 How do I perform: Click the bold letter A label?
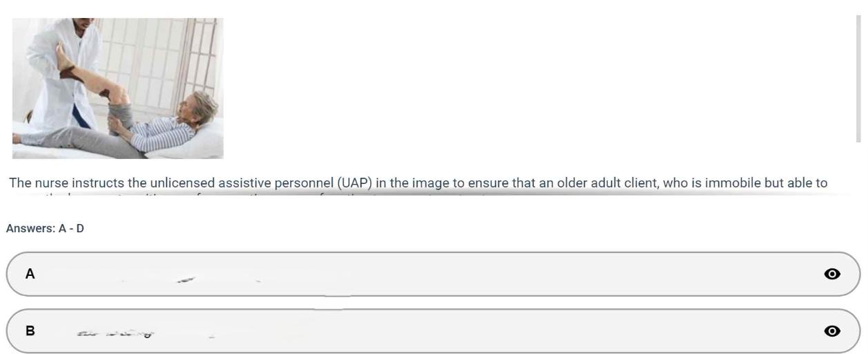30,274
